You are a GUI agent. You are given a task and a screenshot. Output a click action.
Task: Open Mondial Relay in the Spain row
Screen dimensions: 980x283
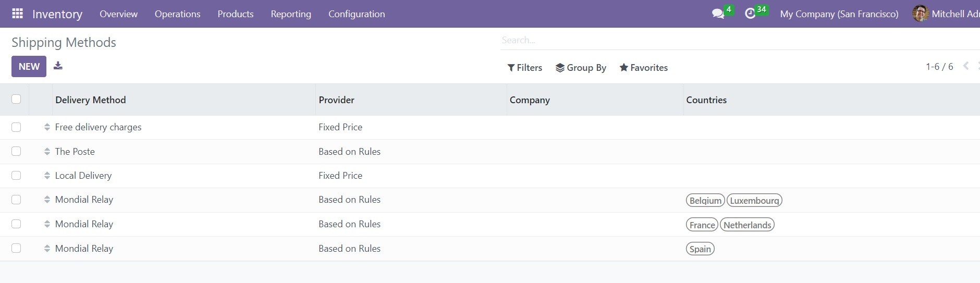tap(84, 249)
